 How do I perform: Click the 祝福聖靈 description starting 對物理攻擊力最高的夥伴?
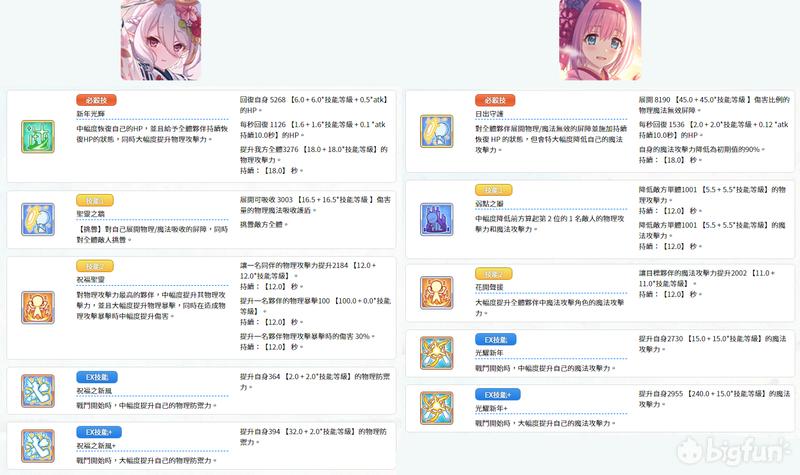tap(151, 306)
